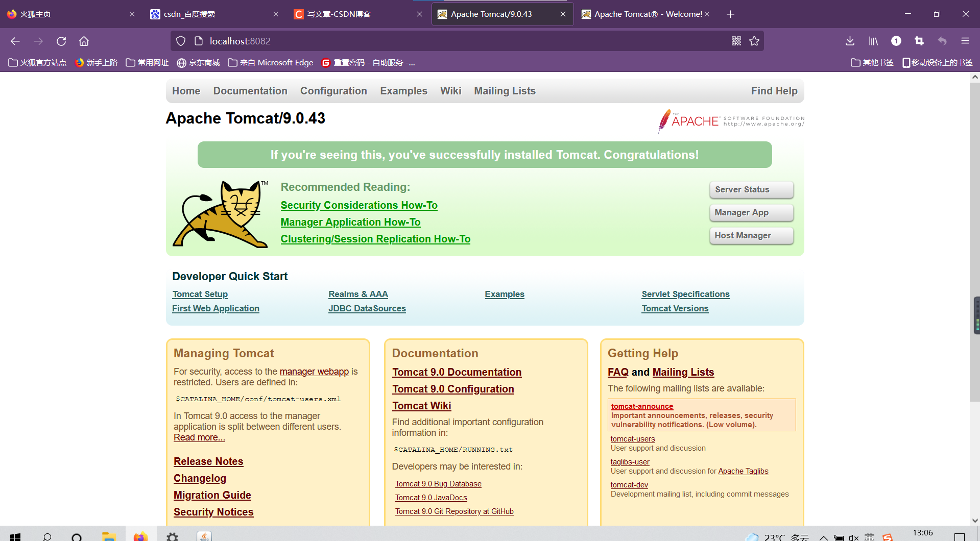The width and height of the screenshot is (980, 541).
Task: Open 其他书签 folder
Action: click(x=872, y=63)
